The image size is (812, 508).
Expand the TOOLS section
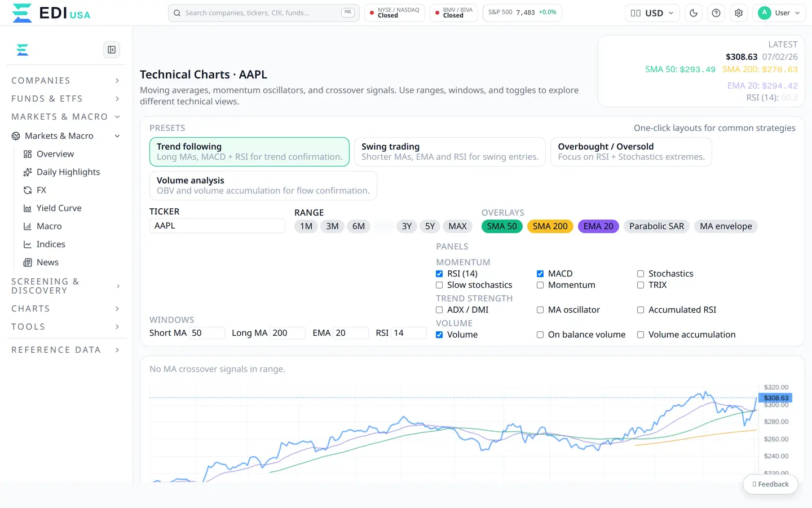point(66,327)
